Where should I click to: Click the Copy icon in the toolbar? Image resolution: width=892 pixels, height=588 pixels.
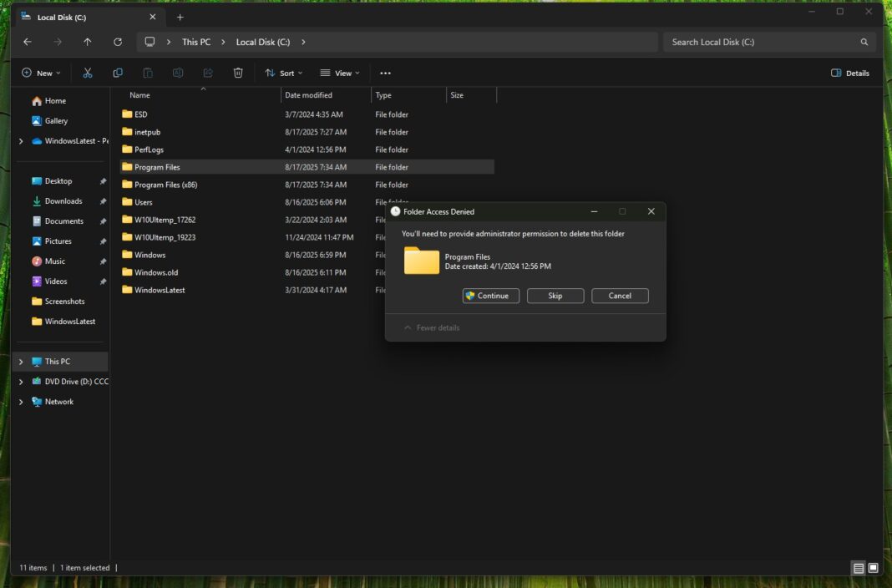click(x=117, y=73)
